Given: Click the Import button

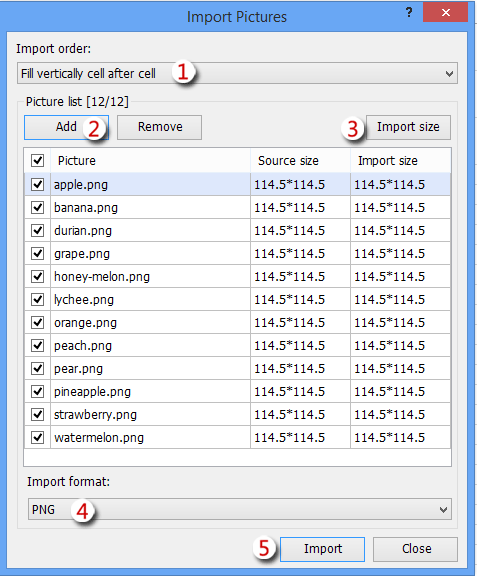Looking at the screenshot, I should tap(322, 549).
